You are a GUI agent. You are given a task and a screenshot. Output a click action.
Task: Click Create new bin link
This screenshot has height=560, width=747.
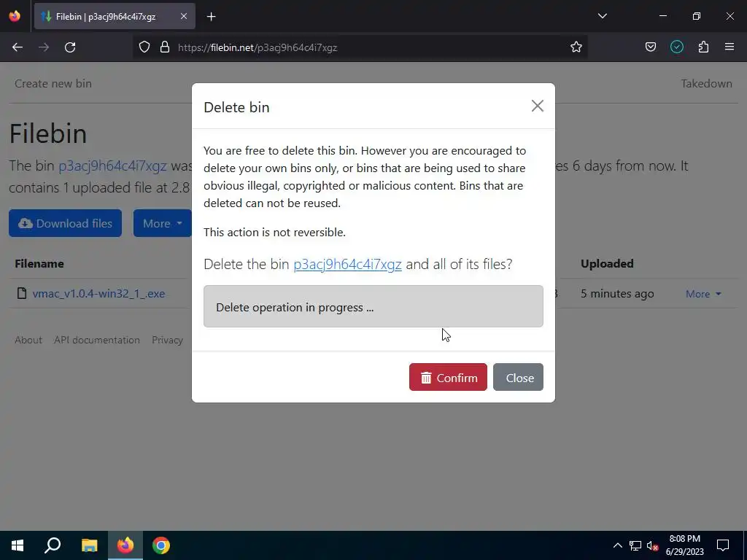tap(53, 83)
